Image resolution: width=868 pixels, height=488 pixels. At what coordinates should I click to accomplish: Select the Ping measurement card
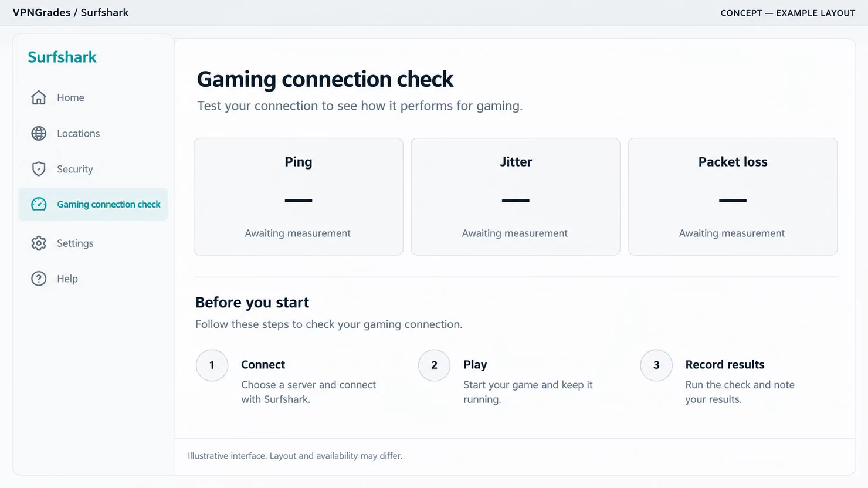tap(299, 196)
